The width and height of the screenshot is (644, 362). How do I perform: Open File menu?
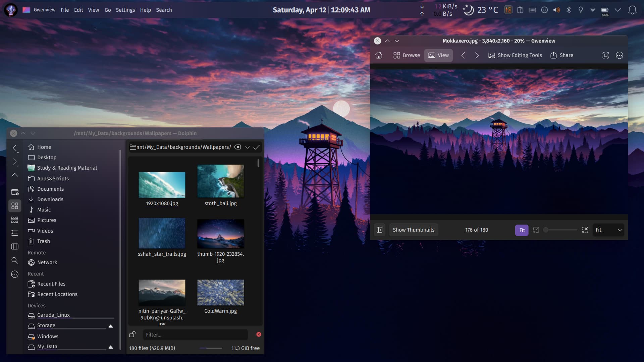pyautogui.click(x=65, y=10)
